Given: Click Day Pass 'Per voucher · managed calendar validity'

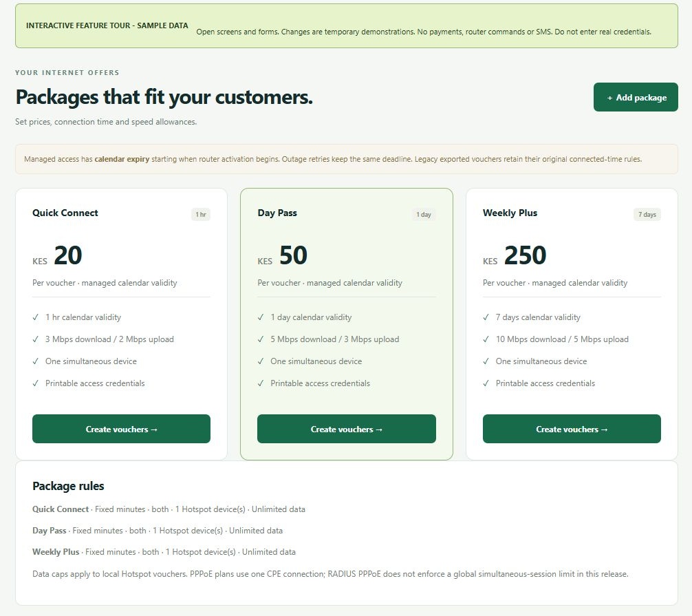Looking at the screenshot, I should (329, 283).
